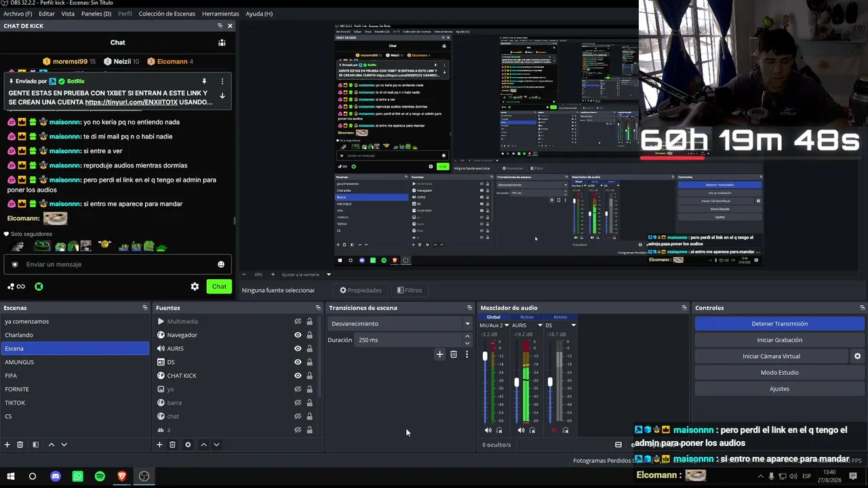Move the selected scene down in Escenas
The image size is (868, 488).
[x=64, y=445]
